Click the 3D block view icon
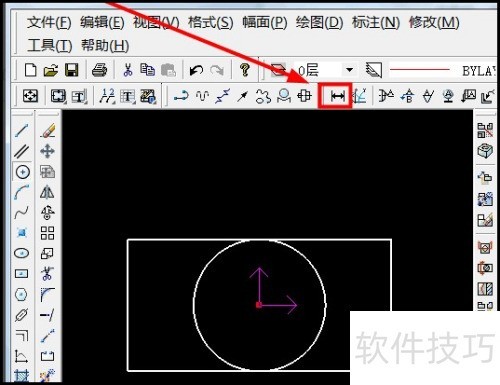The height and width of the screenshot is (385, 500). pos(485,151)
